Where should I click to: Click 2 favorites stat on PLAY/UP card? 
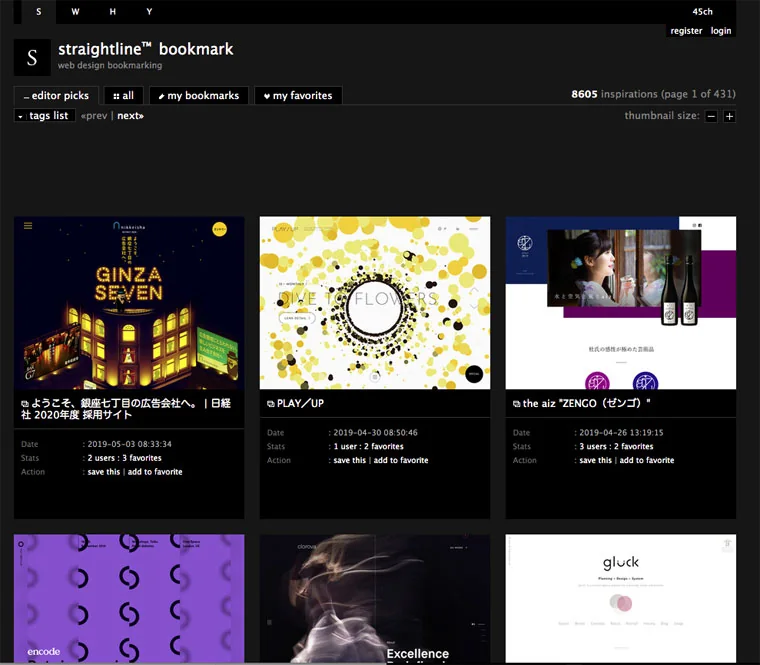click(x=384, y=446)
